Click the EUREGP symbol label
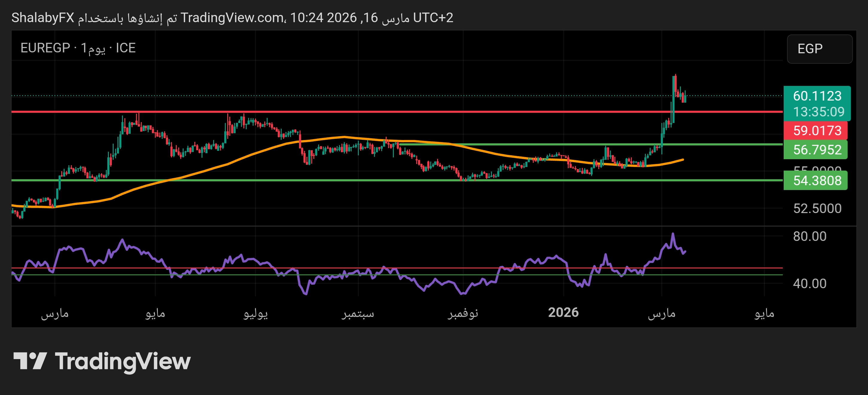The height and width of the screenshot is (395, 868). pyautogui.click(x=45, y=48)
